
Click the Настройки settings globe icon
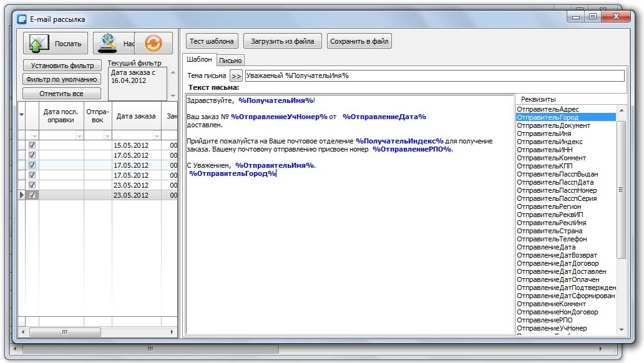(x=109, y=43)
